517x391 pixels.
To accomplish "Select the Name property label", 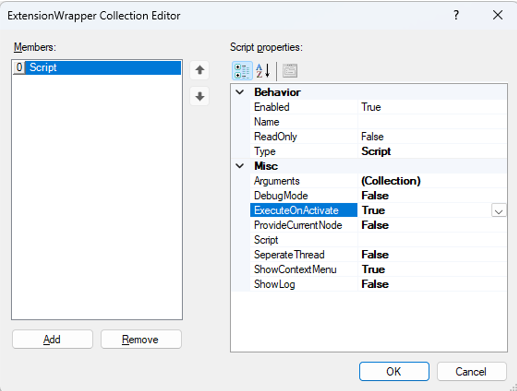I will coord(266,122).
